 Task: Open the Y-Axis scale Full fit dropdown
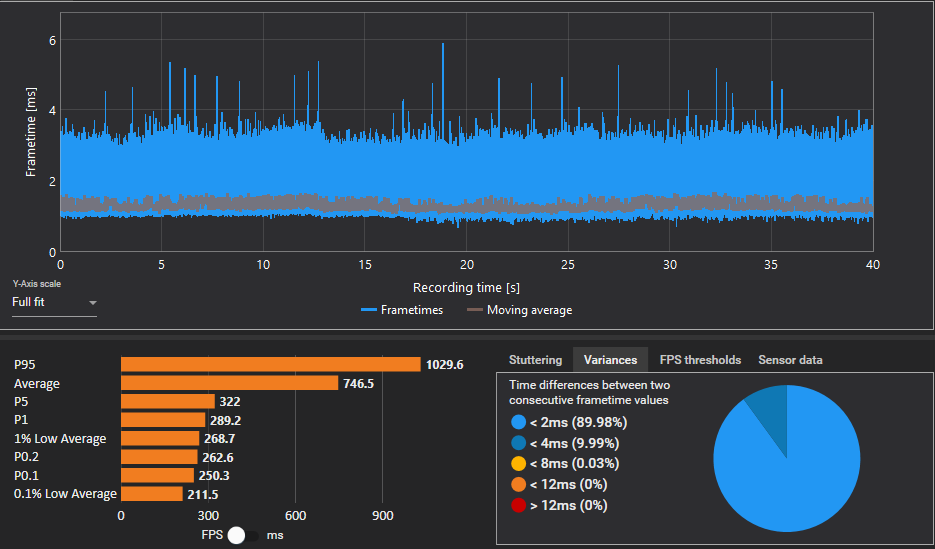pyautogui.click(x=54, y=303)
